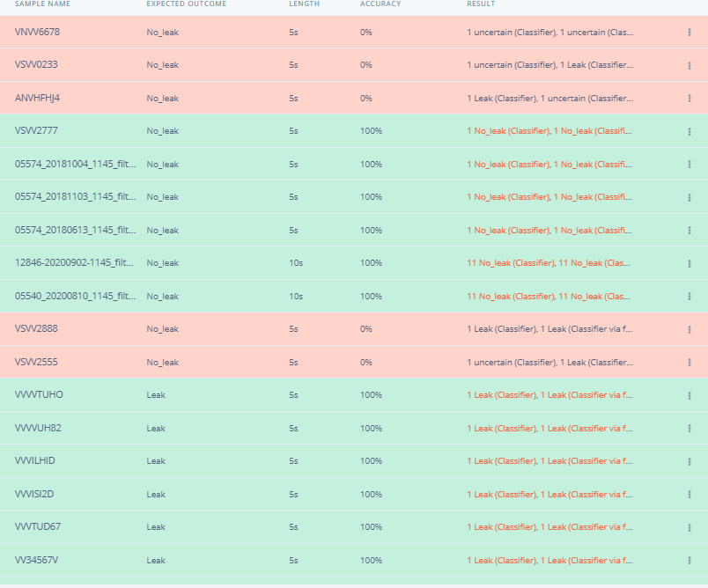Click the options icon for VVVTUD67
This screenshot has height=588, width=708.
click(689, 527)
